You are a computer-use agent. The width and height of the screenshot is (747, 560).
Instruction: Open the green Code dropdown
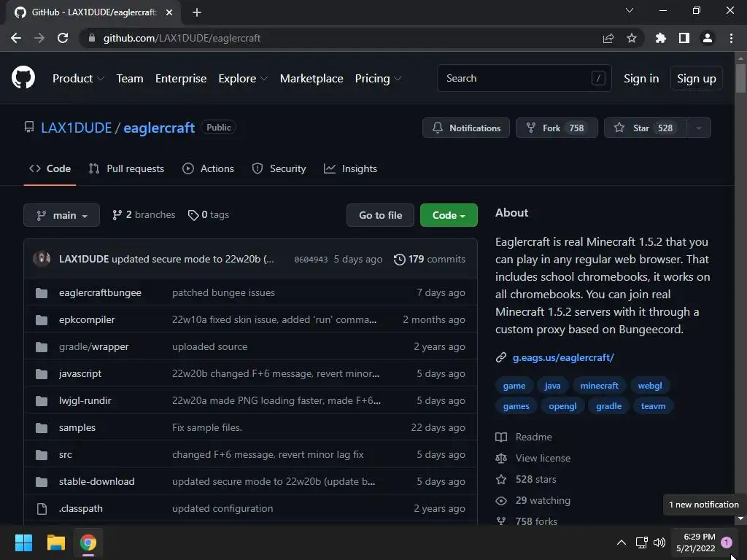pyautogui.click(x=449, y=215)
